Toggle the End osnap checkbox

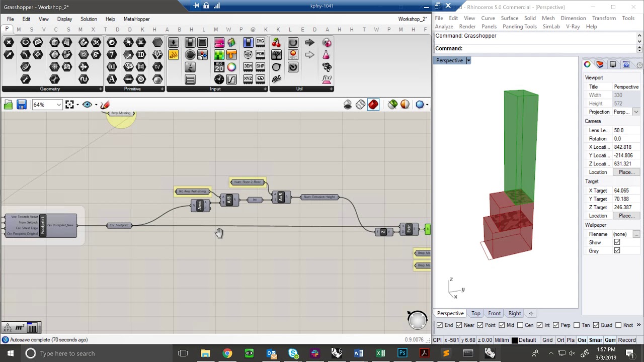[440, 325]
